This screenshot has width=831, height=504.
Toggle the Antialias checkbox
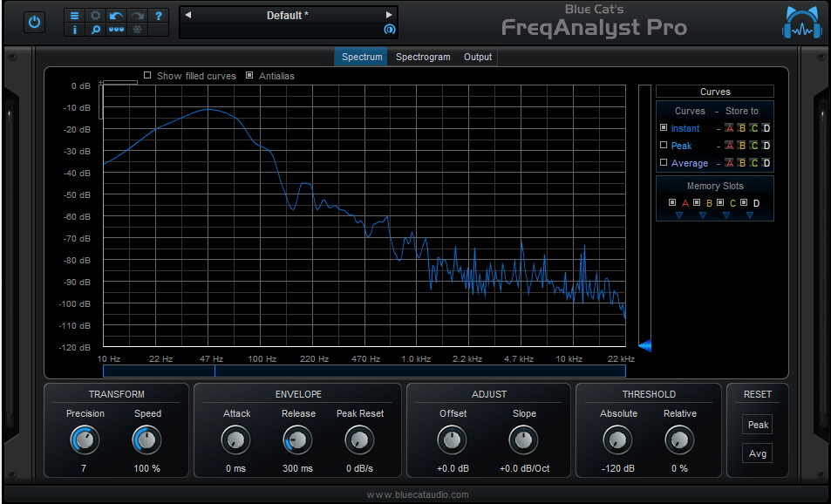(249, 75)
